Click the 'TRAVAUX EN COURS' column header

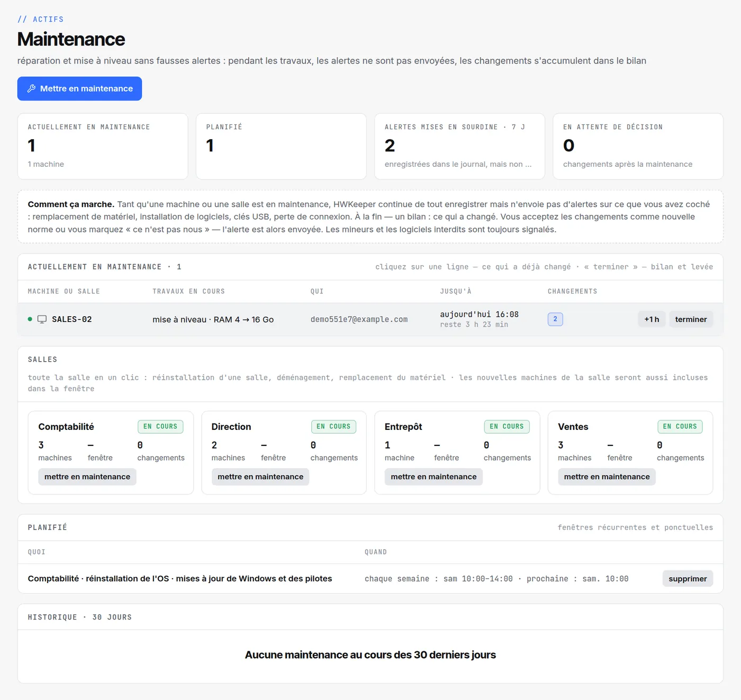point(188,291)
